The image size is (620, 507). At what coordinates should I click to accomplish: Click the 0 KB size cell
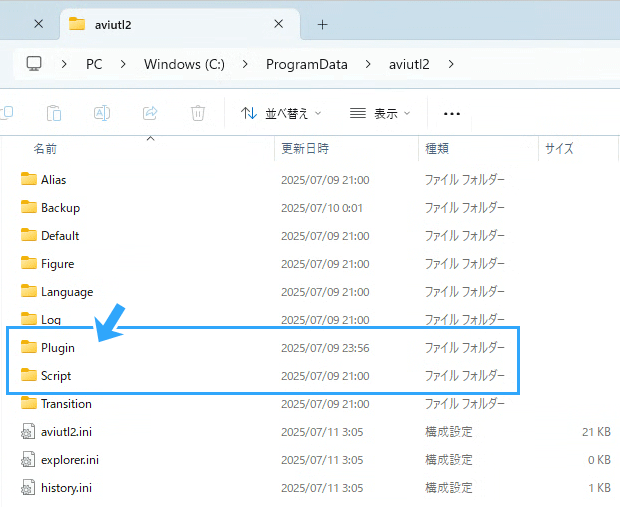coord(599,460)
